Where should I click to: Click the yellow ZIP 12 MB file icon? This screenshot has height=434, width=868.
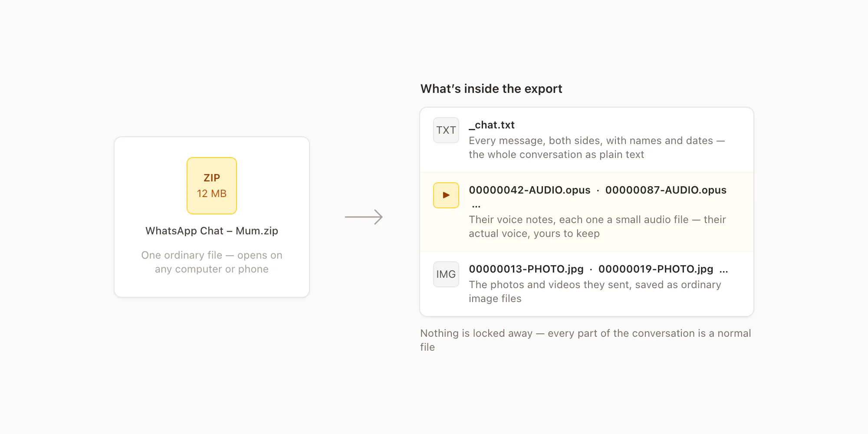click(212, 186)
